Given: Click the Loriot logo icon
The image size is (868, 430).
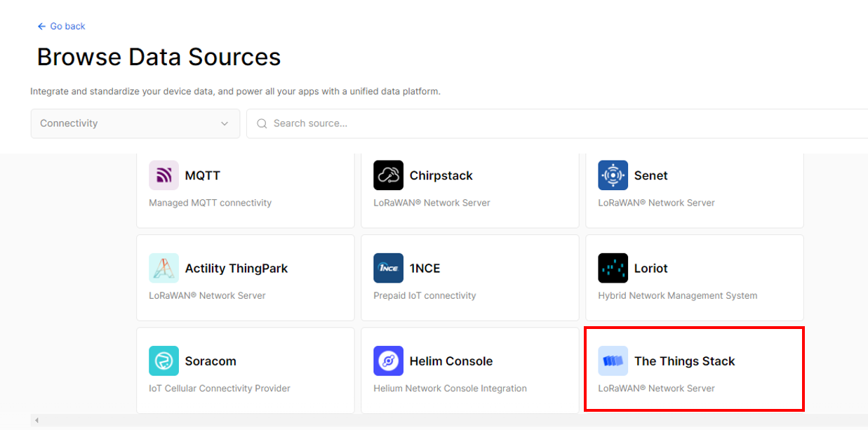Looking at the screenshot, I should point(613,268).
